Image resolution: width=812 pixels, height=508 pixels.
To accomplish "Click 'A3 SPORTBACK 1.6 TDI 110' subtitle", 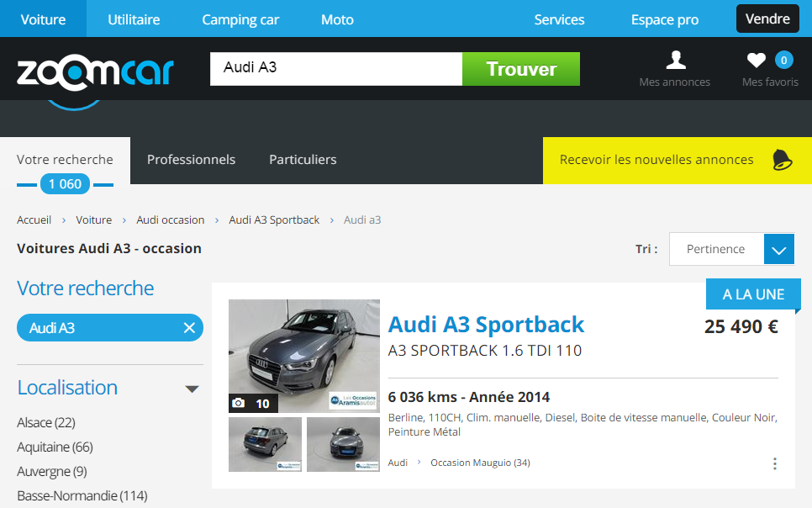I will coord(485,351).
